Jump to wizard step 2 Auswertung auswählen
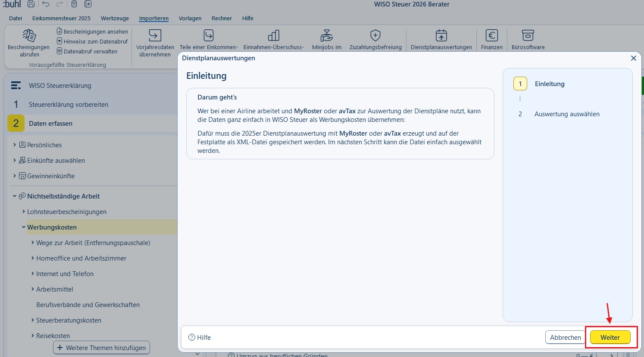Screen dimensions: 644x357 (x=559, y=114)
